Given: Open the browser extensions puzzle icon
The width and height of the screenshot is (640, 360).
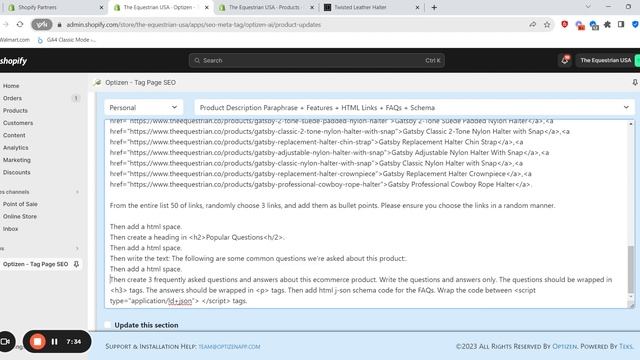Looking at the screenshot, I should 607,24.
